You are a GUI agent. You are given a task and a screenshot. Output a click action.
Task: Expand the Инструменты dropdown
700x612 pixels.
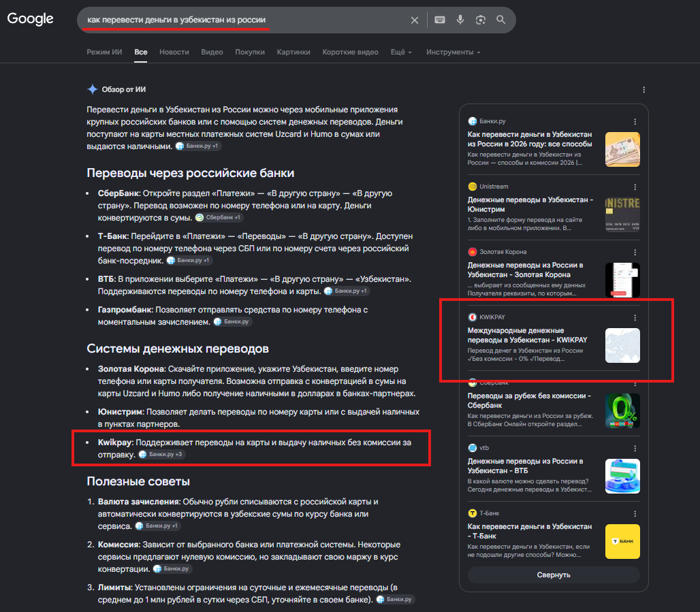(x=453, y=52)
